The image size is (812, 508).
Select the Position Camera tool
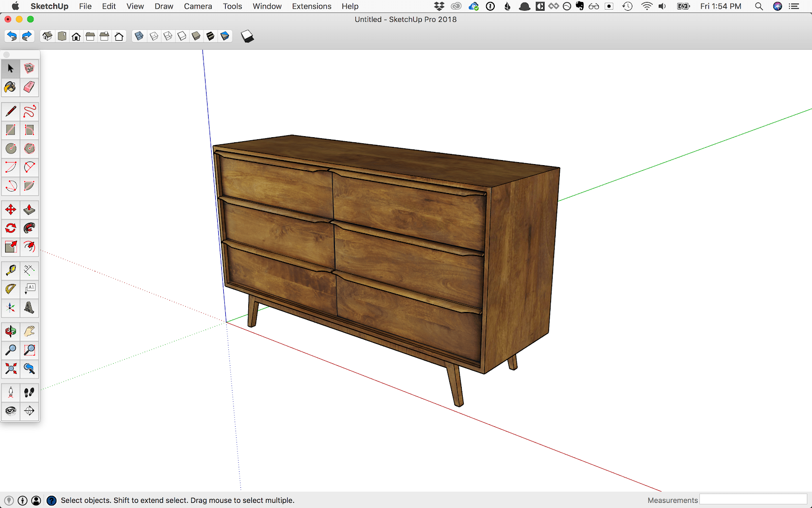click(x=11, y=392)
